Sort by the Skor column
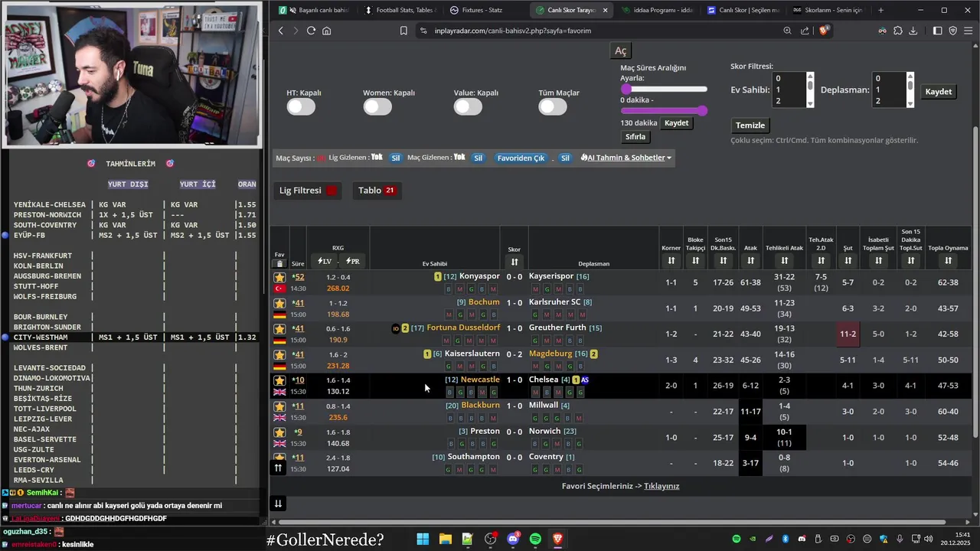Viewport: 980px width, 551px height. [x=514, y=262]
